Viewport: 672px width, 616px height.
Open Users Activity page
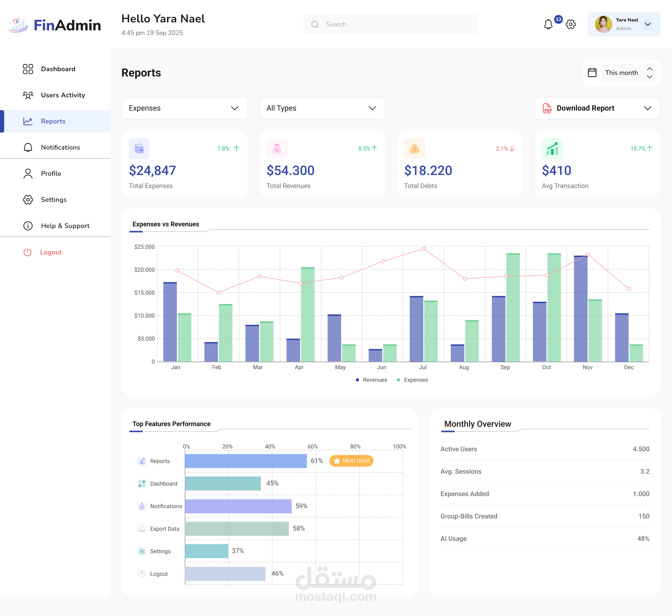[x=55, y=95]
